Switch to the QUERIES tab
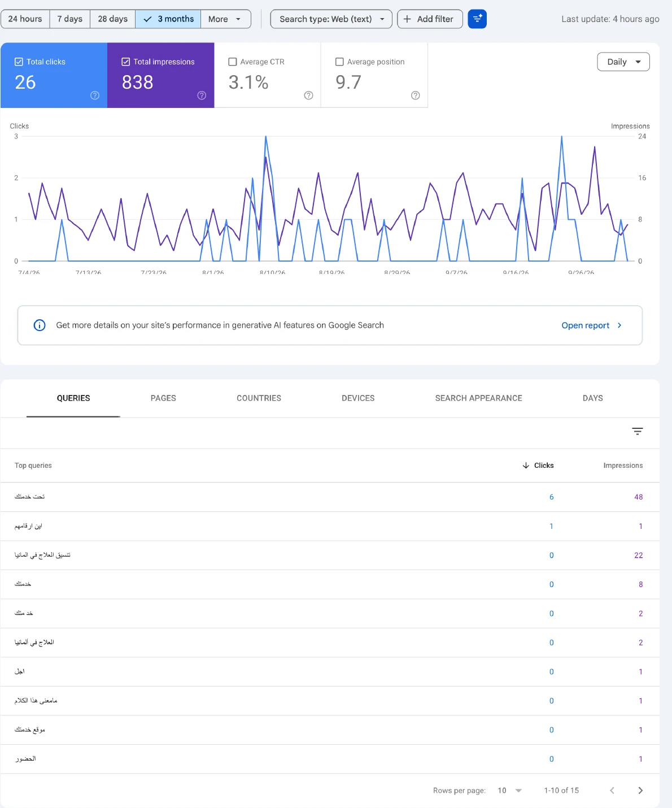This screenshot has height=808, width=672. pyautogui.click(x=73, y=398)
